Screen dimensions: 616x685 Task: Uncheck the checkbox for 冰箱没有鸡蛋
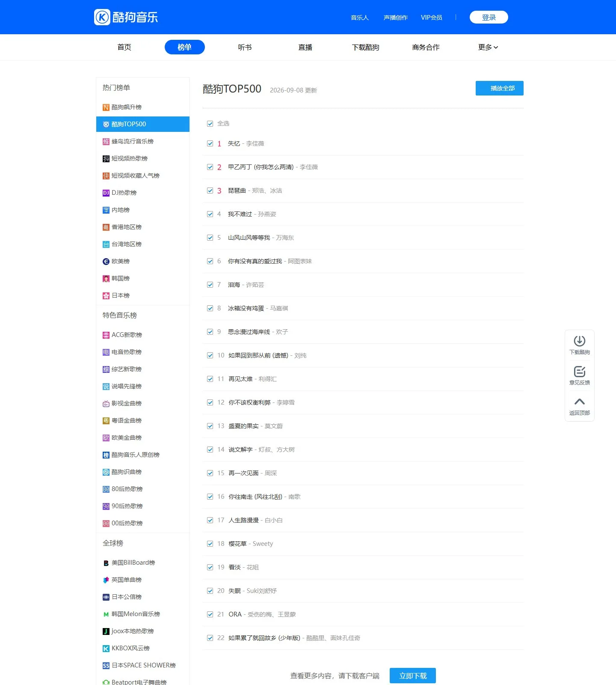pyautogui.click(x=210, y=308)
